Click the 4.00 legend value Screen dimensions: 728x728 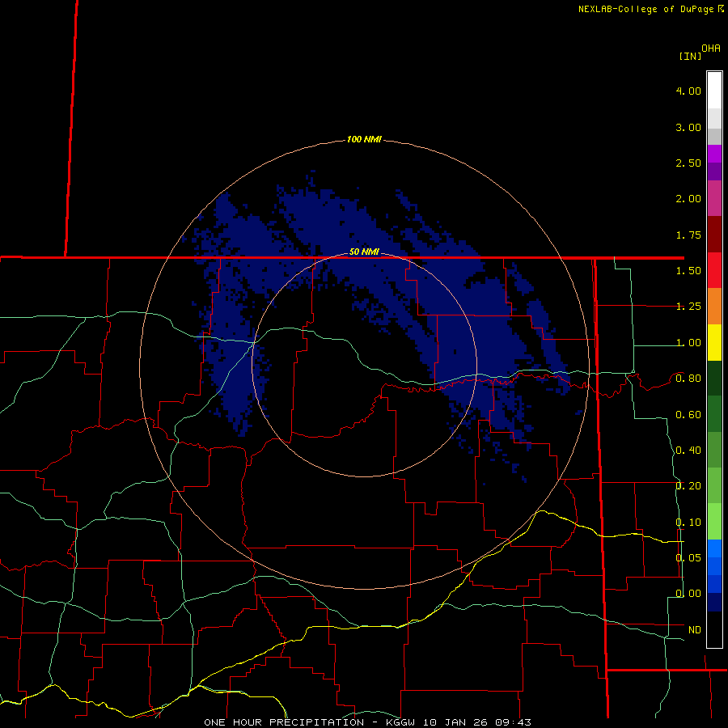tap(688, 91)
